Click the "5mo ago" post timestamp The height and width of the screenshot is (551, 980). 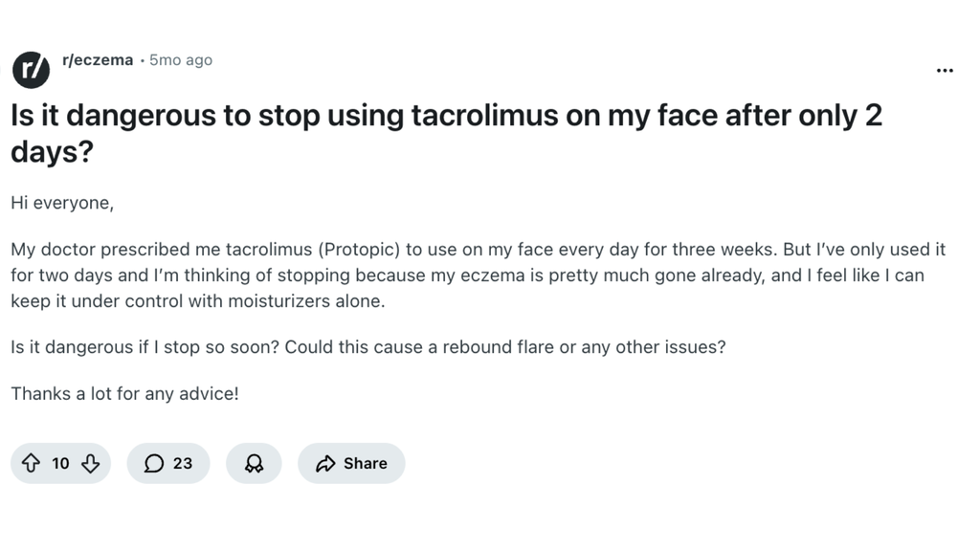coord(181,60)
